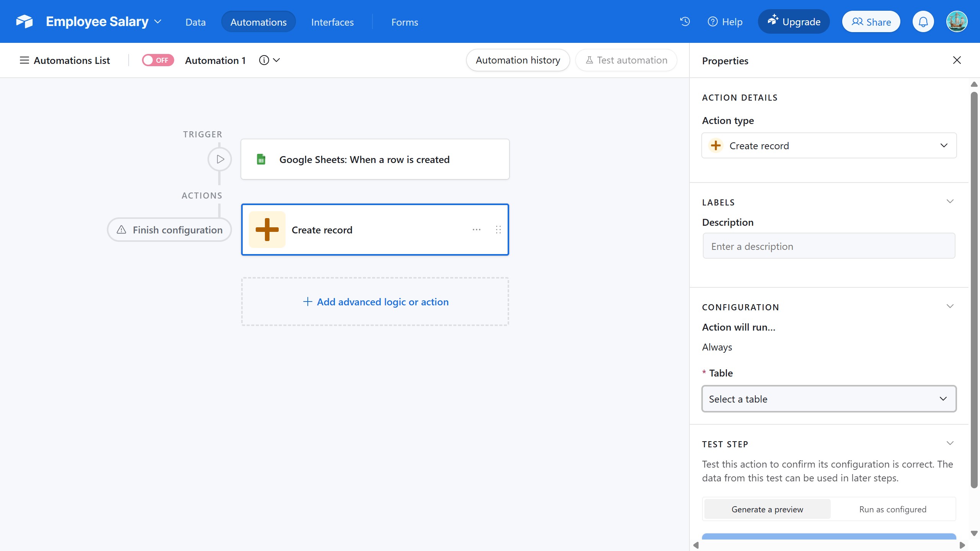
Task: Click the Google Sheets trigger icon
Action: tap(261, 159)
